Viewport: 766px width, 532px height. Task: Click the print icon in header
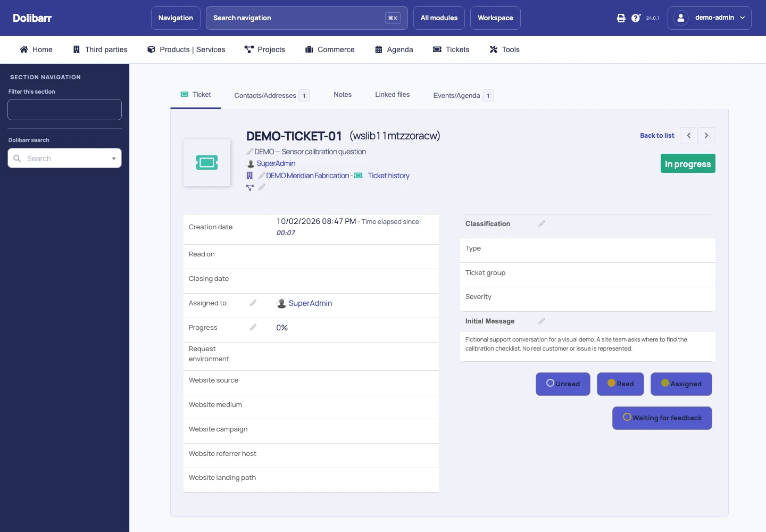[x=621, y=18]
